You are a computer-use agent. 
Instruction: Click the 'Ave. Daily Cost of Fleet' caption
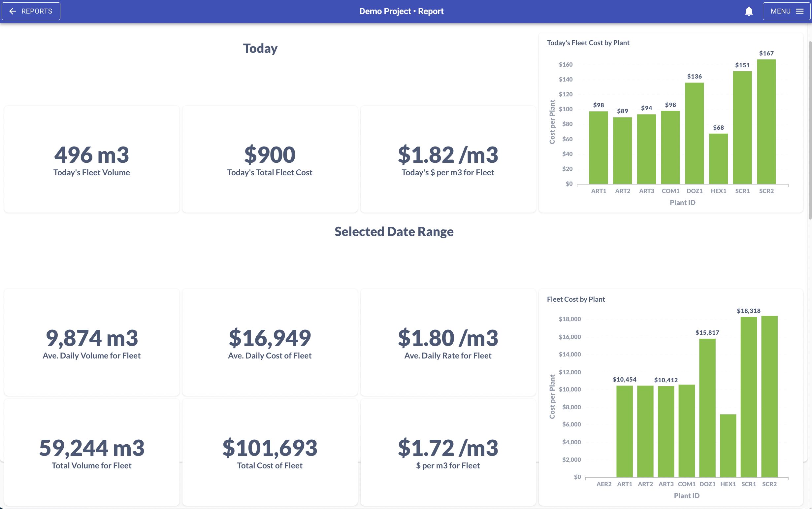[x=270, y=356]
